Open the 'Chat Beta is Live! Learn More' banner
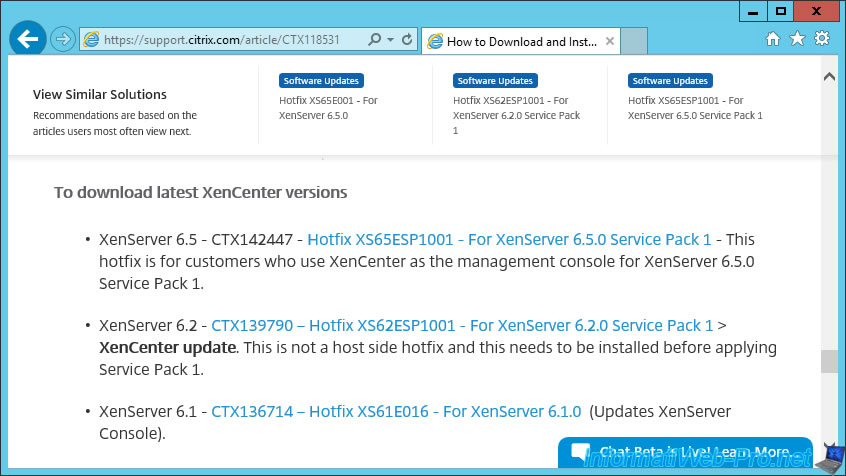The height and width of the screenshot is (476, 846). click(685, 452)
